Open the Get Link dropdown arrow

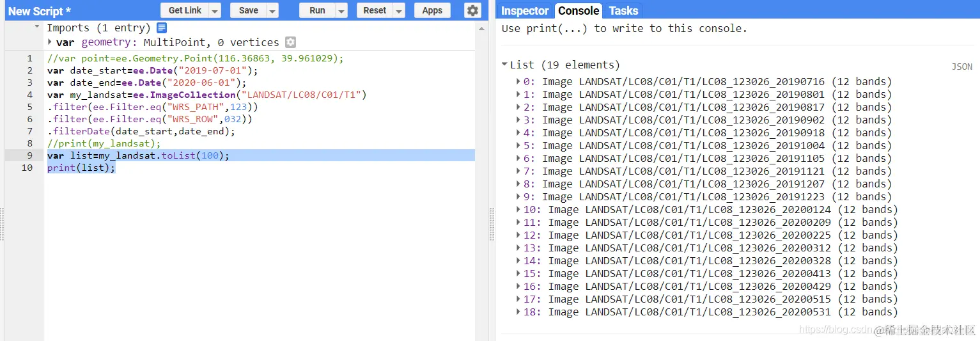coord(215,10)
